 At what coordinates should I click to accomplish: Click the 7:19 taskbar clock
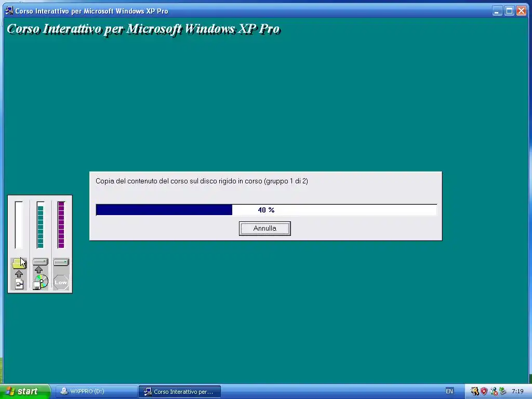(517, 392)
